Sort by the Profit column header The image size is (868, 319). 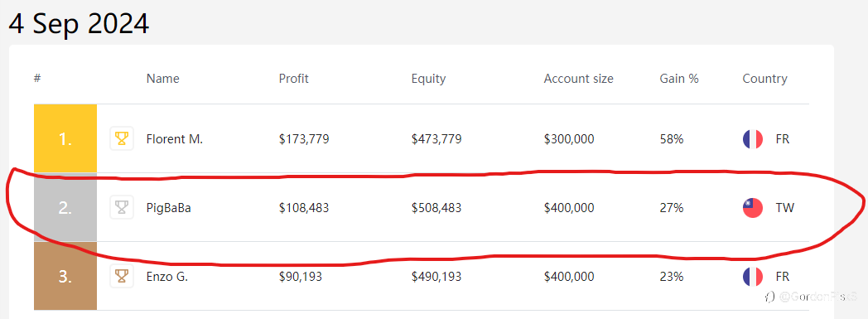pyautogui.click(x=294, y=79)
